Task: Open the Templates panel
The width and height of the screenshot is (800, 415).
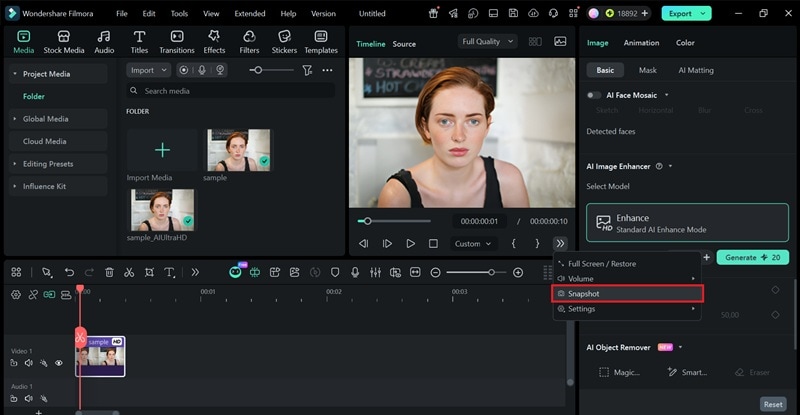Action: point(321,42)
